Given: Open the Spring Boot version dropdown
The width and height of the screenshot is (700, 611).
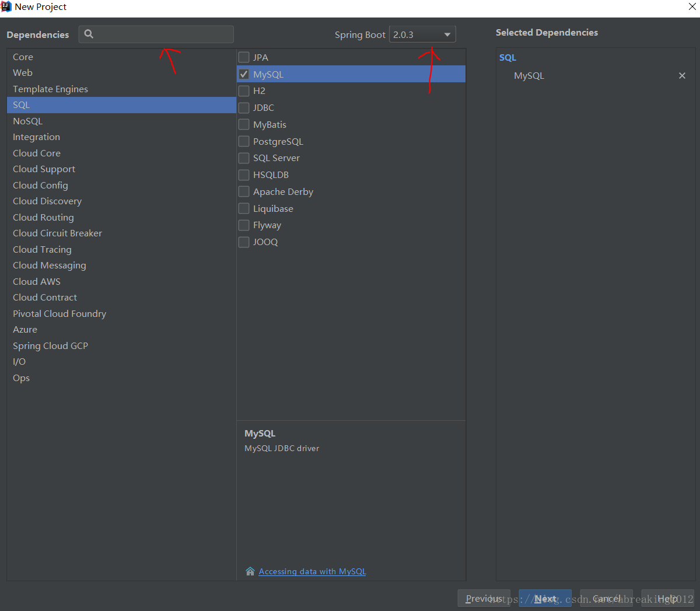Looking at the screenshot, I should (x=422, y=34).
